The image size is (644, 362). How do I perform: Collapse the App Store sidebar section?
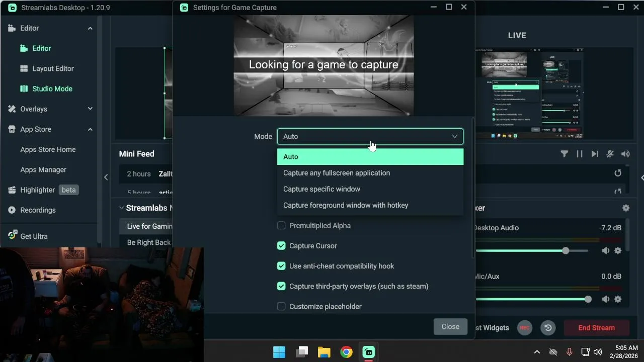point(90,129)
